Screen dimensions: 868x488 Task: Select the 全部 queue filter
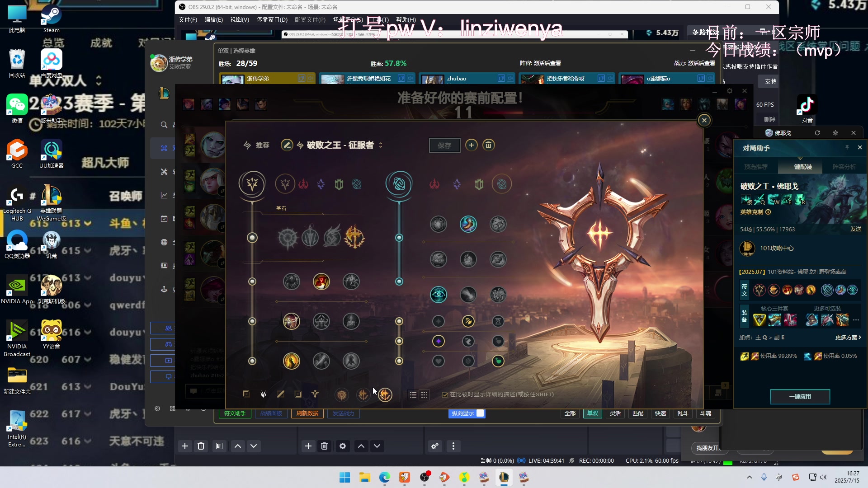click(x=570, y=413)
